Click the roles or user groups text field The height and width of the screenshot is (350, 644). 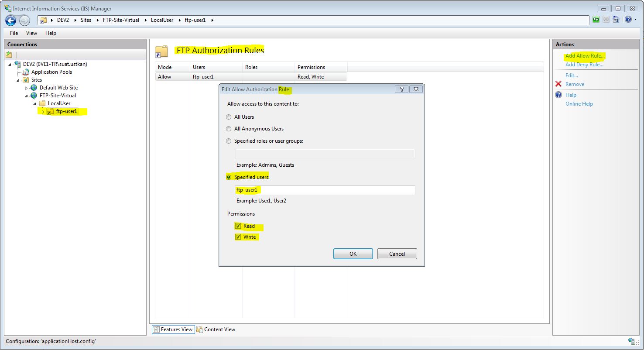pyautogui.click(x=325, y=154)
